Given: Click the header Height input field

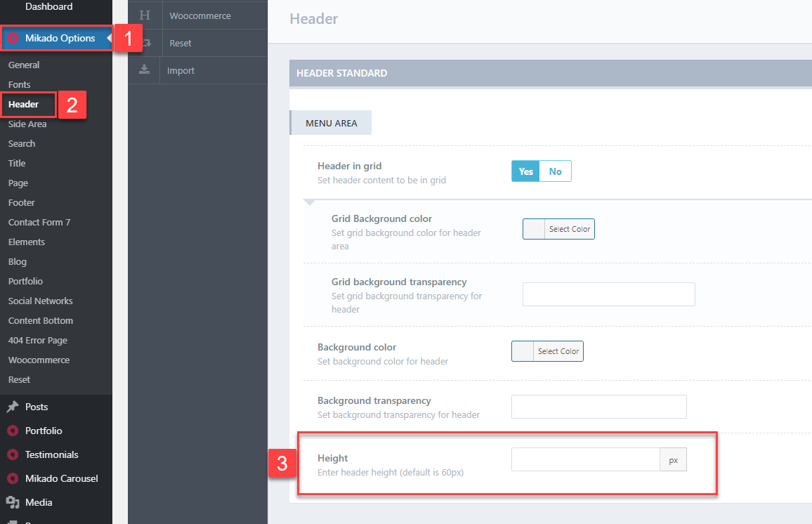Looking at the screenshot, I should 585,460.
